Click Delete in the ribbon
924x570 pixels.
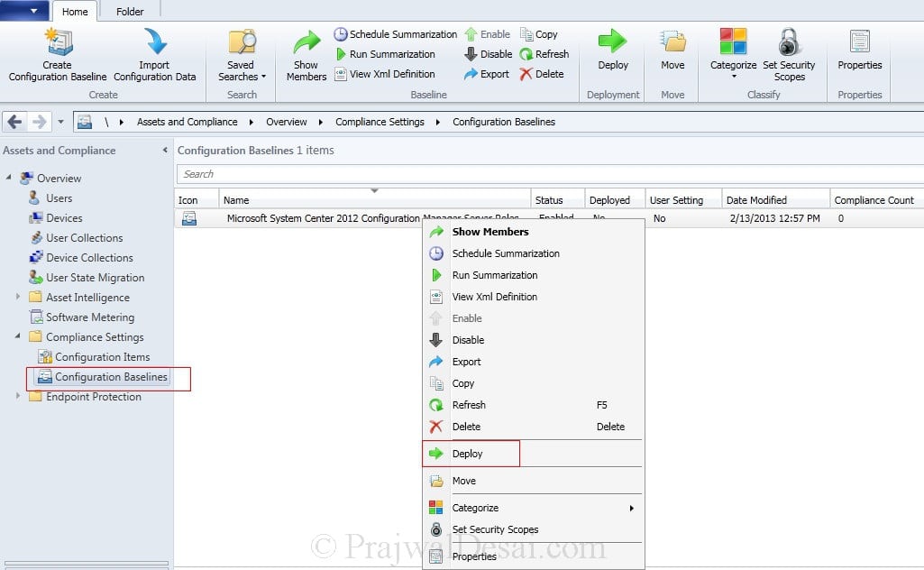coord(542,74)
